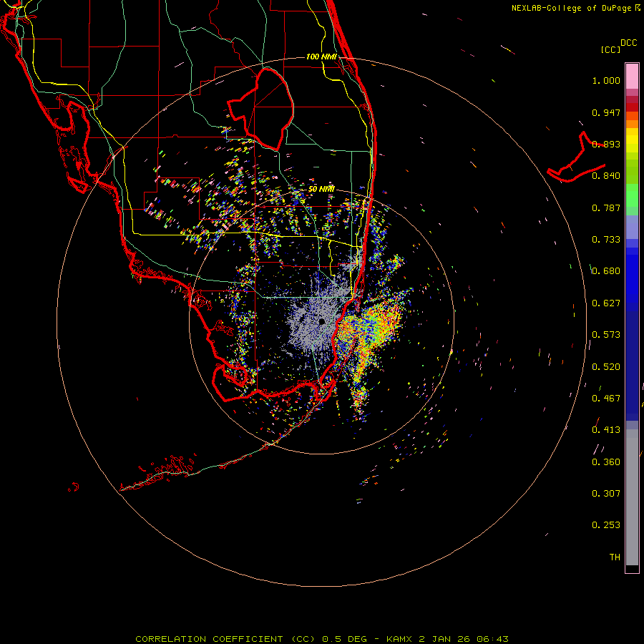Click the 0.467 scale value

pos(606,399)
